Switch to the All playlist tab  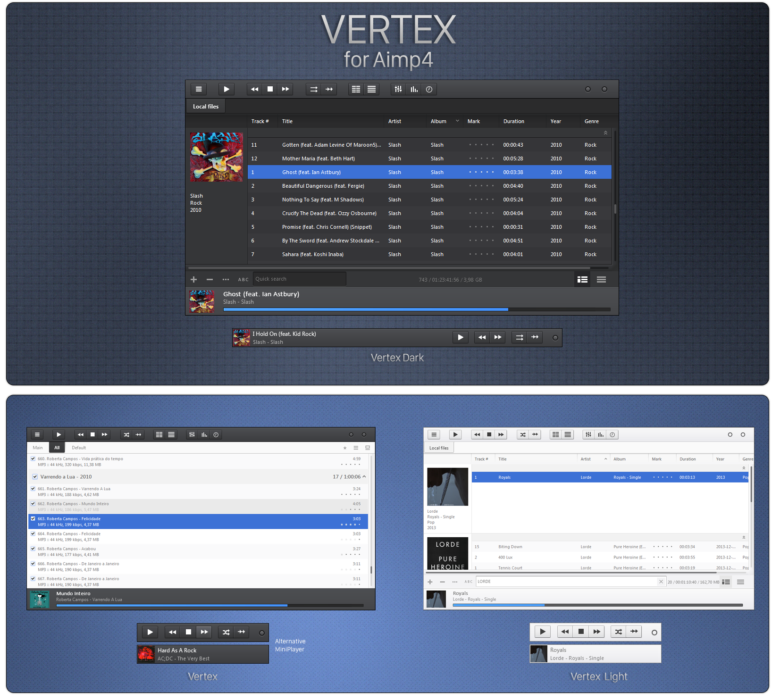57,448
